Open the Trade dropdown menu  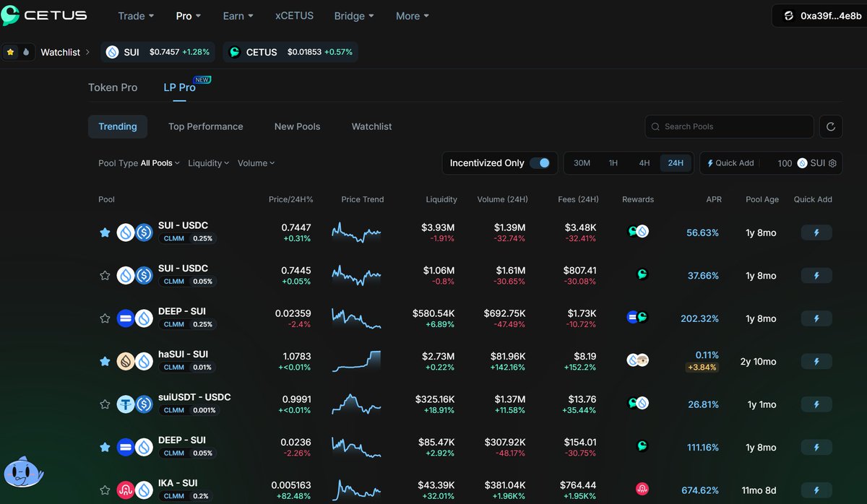[x=136, y=15]
